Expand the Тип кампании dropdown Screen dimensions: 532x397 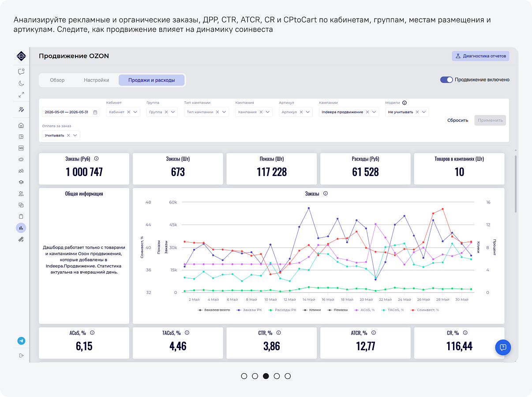tap(225, 112)
